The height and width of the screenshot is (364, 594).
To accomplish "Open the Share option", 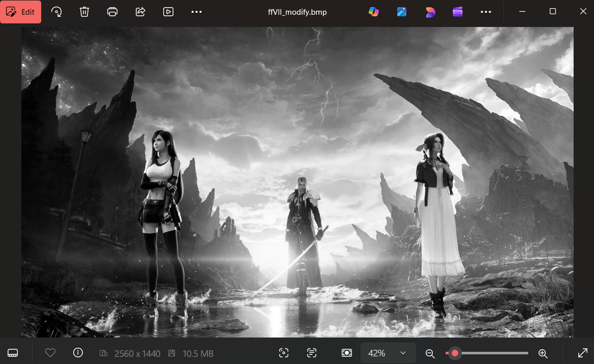I will 141,12.
